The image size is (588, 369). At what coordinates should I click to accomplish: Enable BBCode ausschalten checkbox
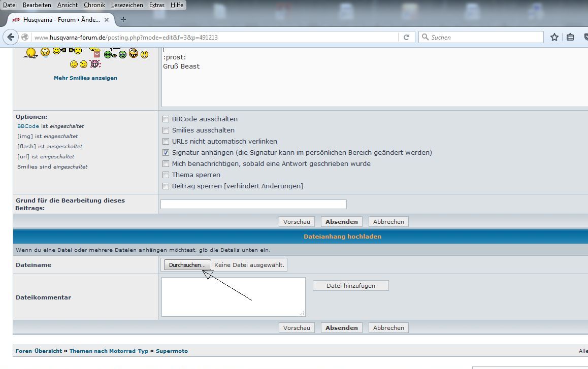pyautogui.click(x=166, y=119)
